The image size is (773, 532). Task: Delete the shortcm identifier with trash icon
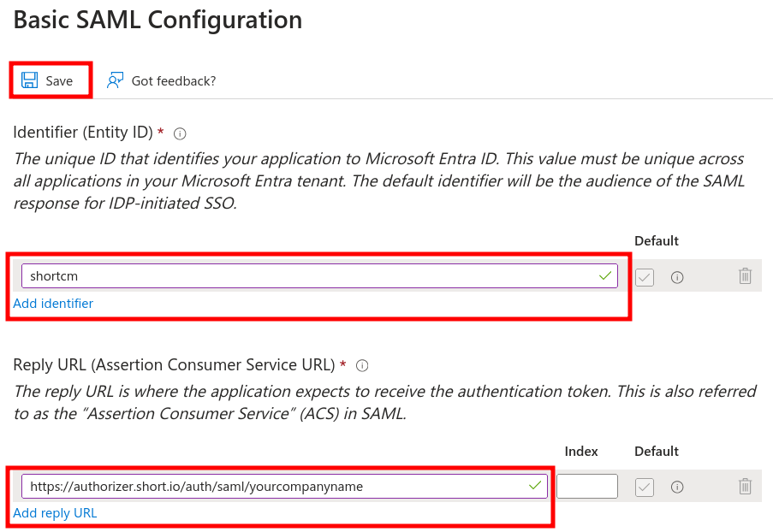745,276
